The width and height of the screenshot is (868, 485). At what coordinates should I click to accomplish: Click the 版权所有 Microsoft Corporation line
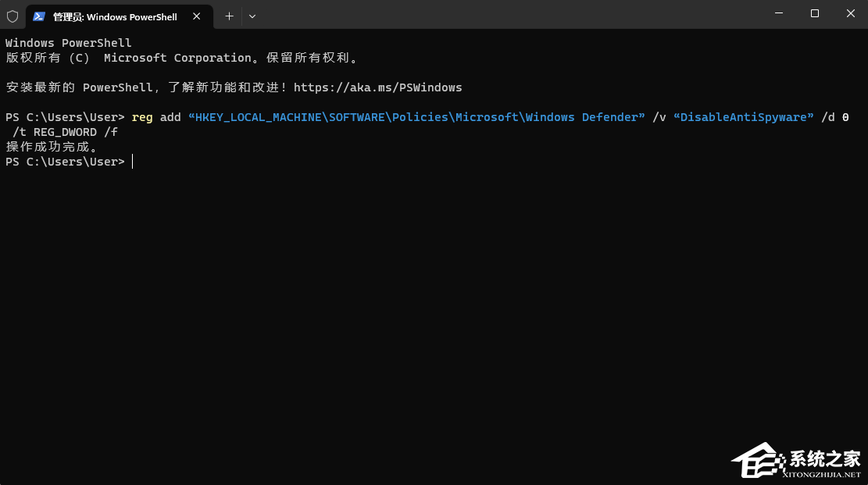point(181,58)
